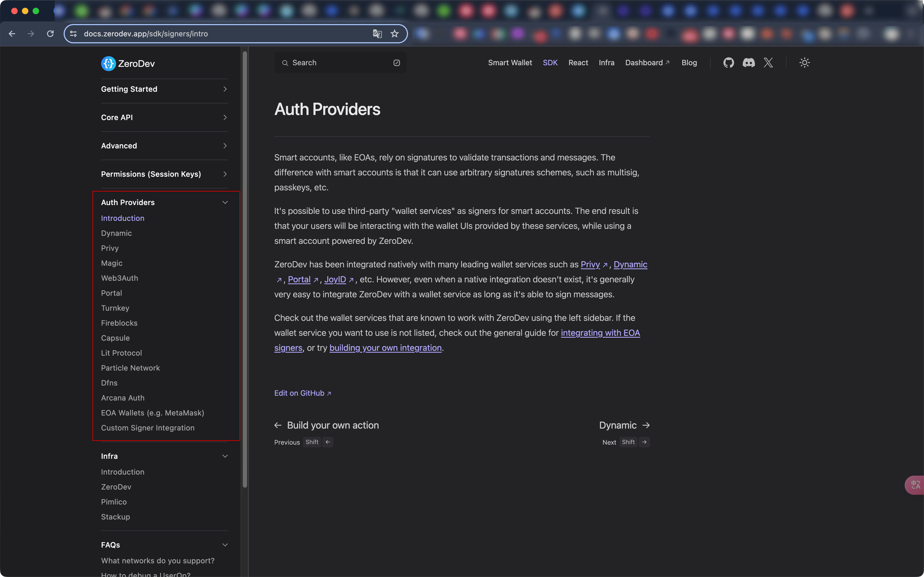Select Fireblocks in the sidebar
Viewport: 924px width, 577px height.
click(119, 323)
